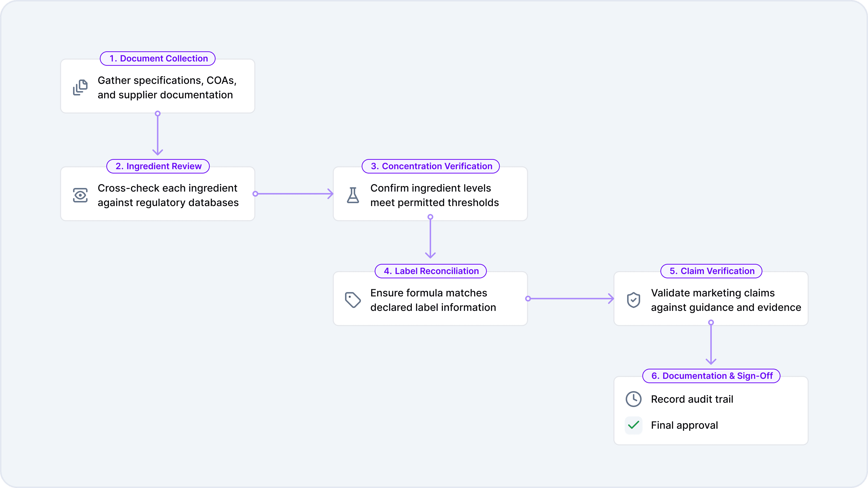Expand the connector dot under Concentration Verification
868x488 pixels.
(x=430, y=217)
